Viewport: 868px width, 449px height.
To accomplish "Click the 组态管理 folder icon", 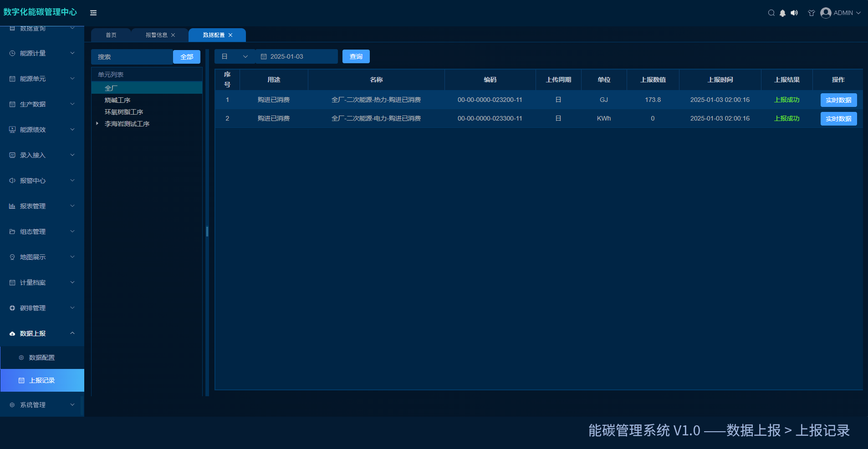I will coord(12,232).
